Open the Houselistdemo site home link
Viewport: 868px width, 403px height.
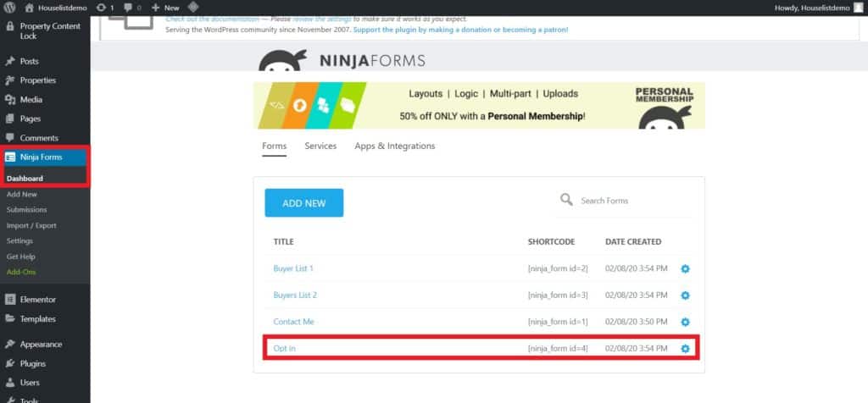[56, 8]
